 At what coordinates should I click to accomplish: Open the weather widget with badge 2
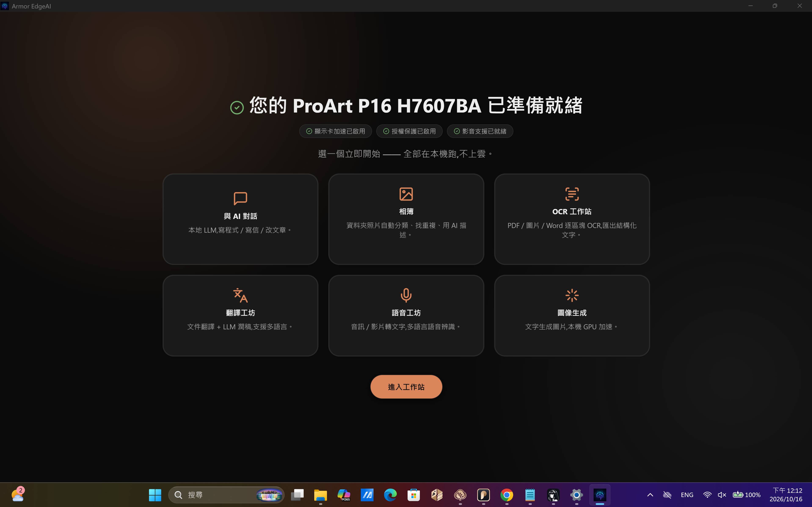[x=17, y=495]
